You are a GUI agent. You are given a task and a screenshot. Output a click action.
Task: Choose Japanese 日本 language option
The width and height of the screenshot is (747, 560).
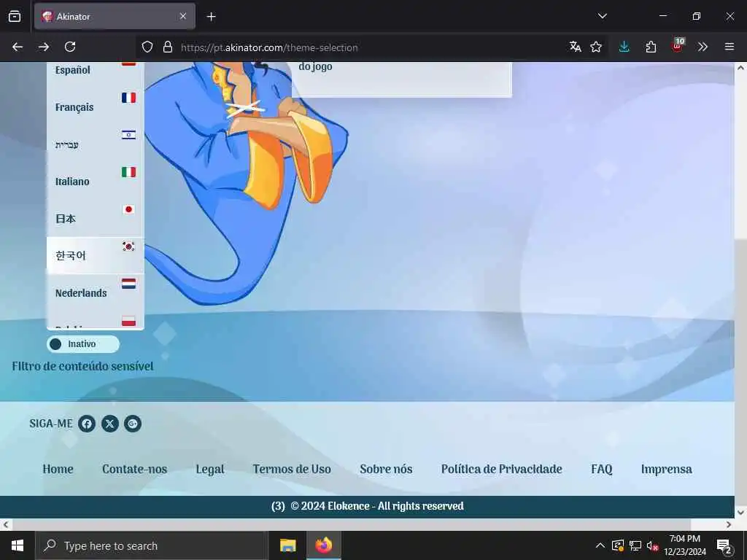pyautogui.click(x=96, y=219)
